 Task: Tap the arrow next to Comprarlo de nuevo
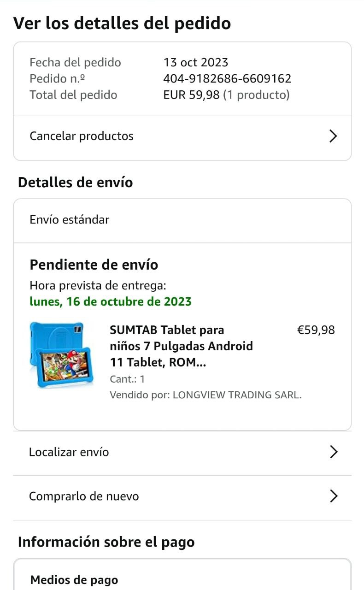334,496
